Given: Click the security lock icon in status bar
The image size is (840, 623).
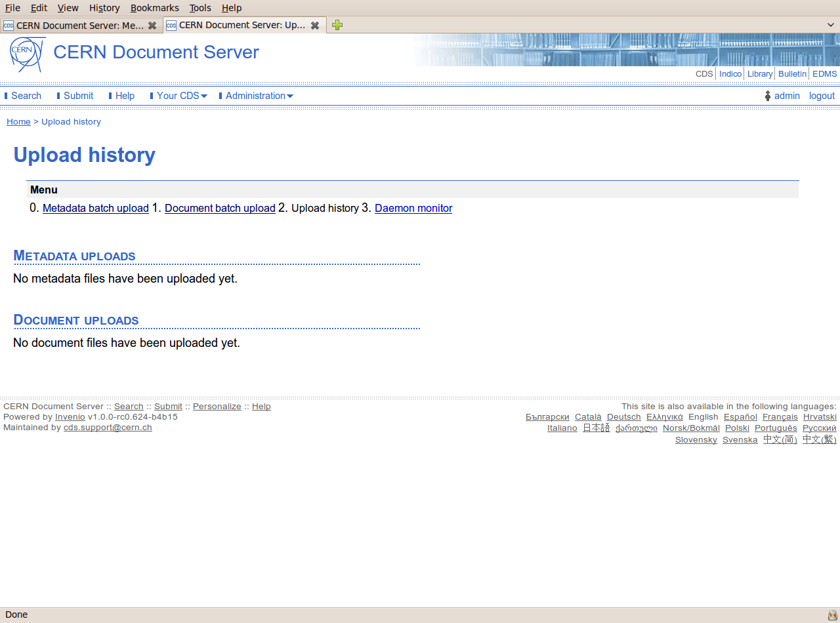Looking at the screenshot, I should tap(832, 615).
